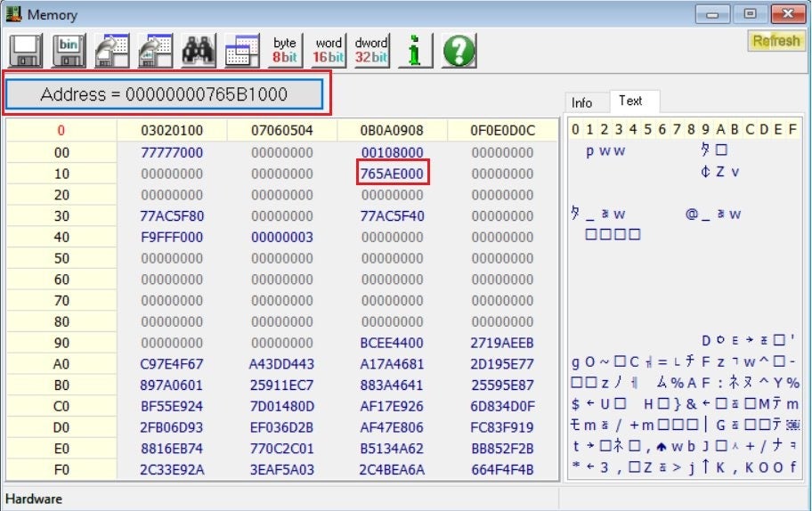Switch to the Info tab
The image size is (812, 511).
582,102
